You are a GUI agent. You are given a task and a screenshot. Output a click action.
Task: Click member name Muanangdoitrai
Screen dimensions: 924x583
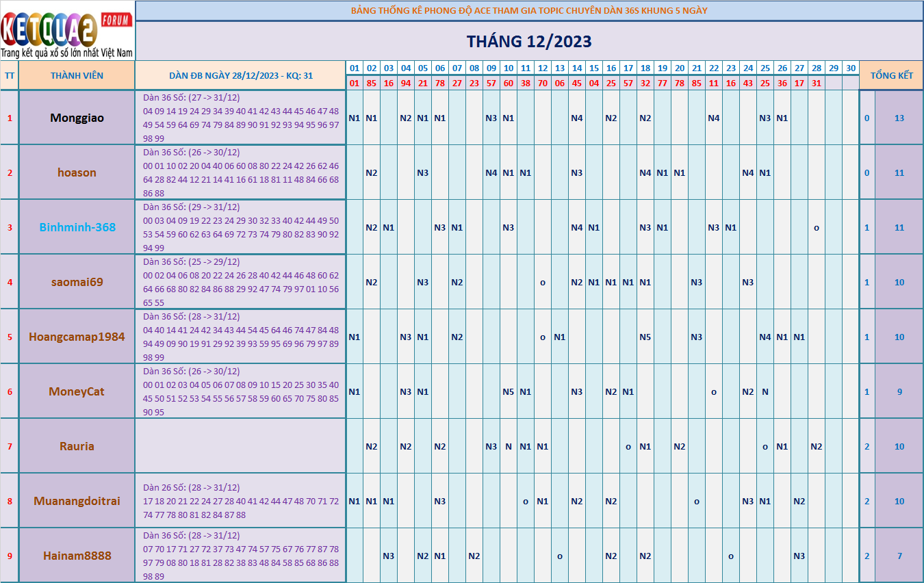tap(77, 501)
